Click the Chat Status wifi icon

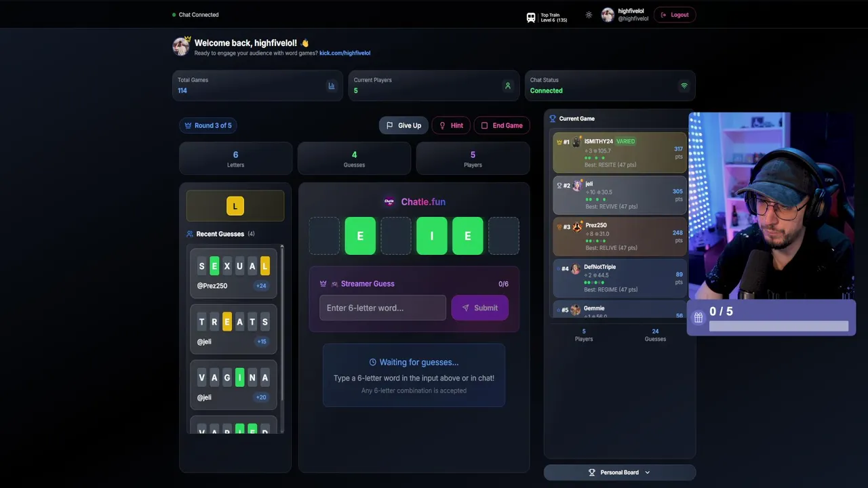[684, 86]
